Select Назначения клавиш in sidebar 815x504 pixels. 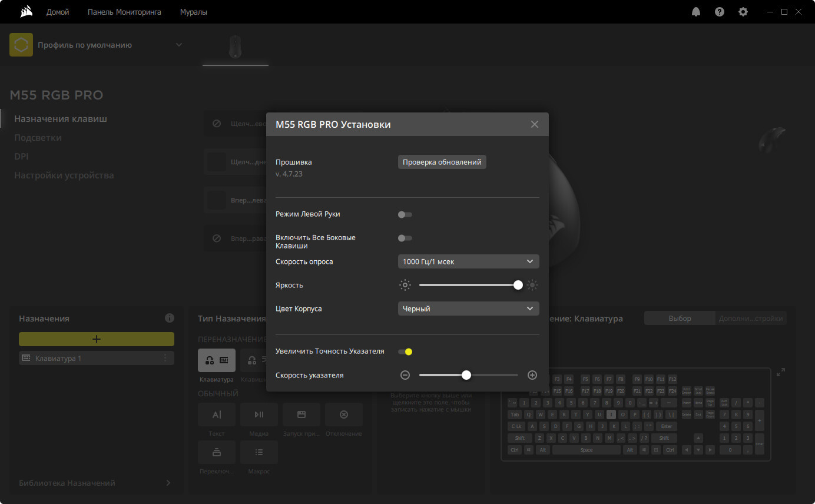61,118
